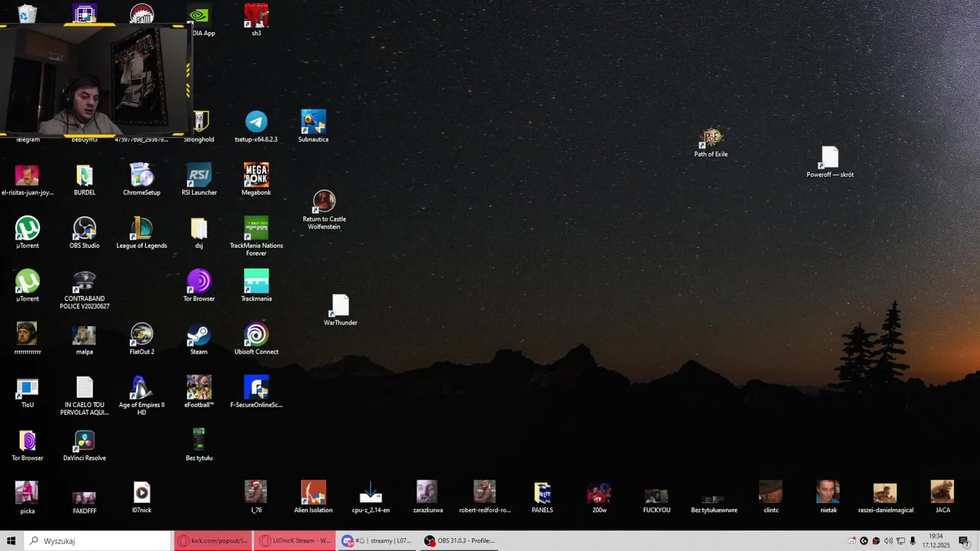Launch Stronghold from the desktop
Image resolution: width=980 pixels, height=551 pixels.
click(x=199, y=126)
